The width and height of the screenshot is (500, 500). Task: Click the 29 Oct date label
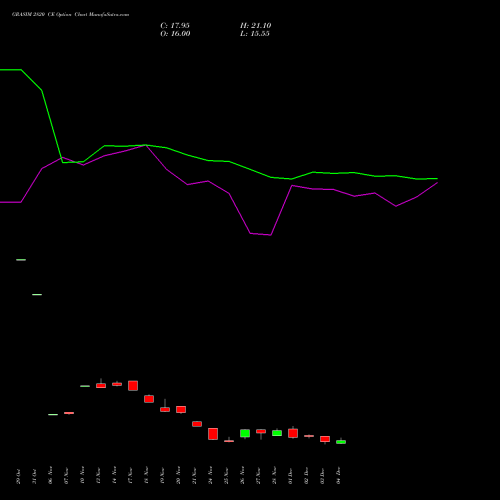18,476
